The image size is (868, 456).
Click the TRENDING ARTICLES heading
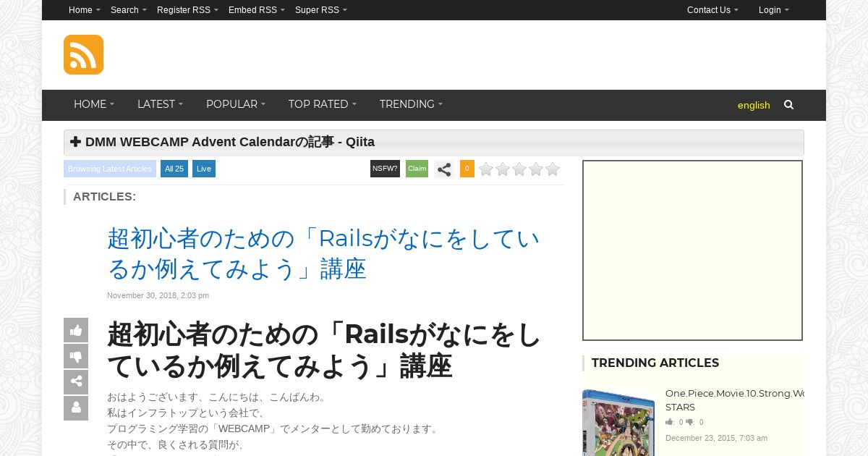[x=655, y=363]
